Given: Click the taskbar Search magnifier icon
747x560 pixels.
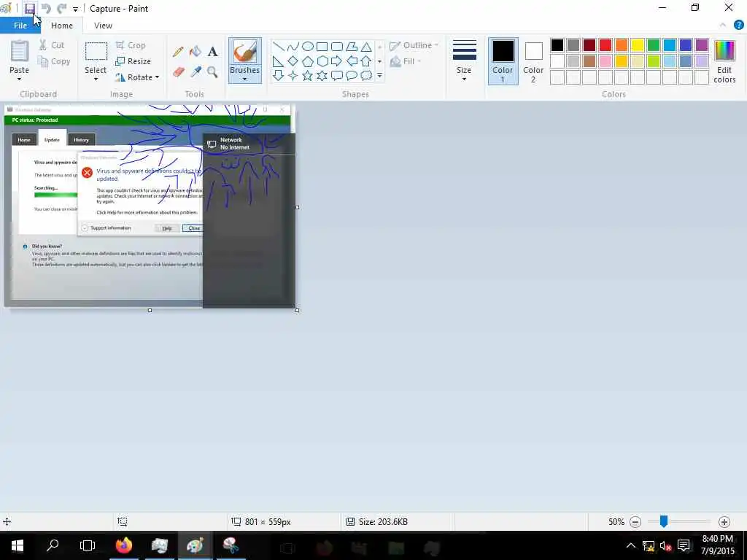Looking at the screenshot, I should coord(53,545).
